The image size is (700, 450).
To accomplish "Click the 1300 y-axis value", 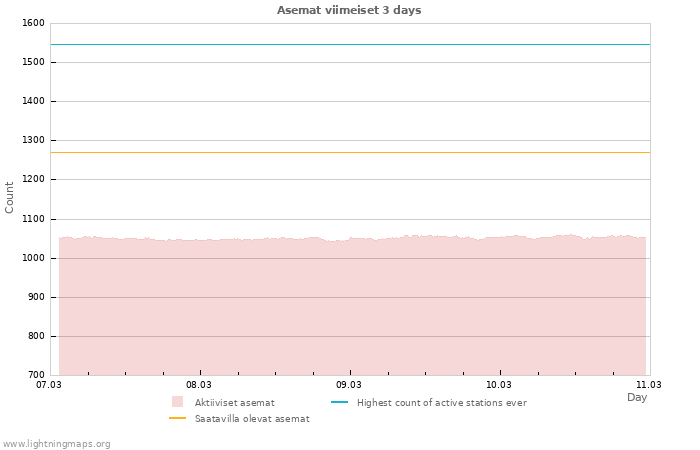I will click(32, 141).
